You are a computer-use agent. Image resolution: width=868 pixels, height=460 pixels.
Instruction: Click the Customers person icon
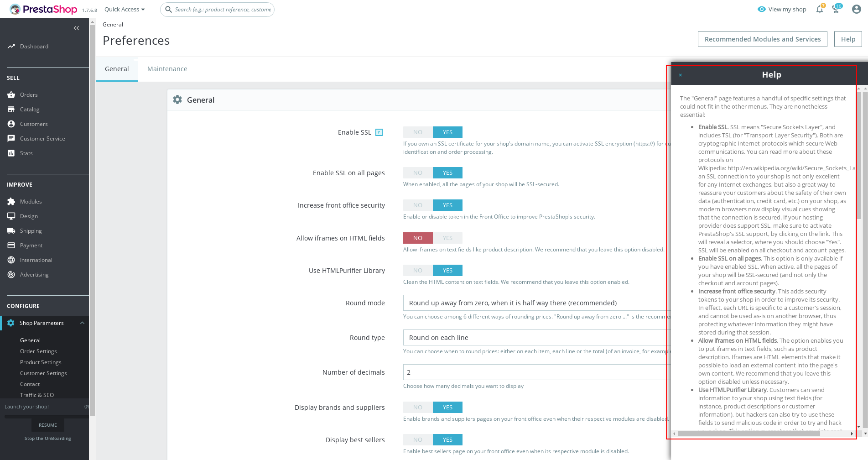click(x=11, y=124)
